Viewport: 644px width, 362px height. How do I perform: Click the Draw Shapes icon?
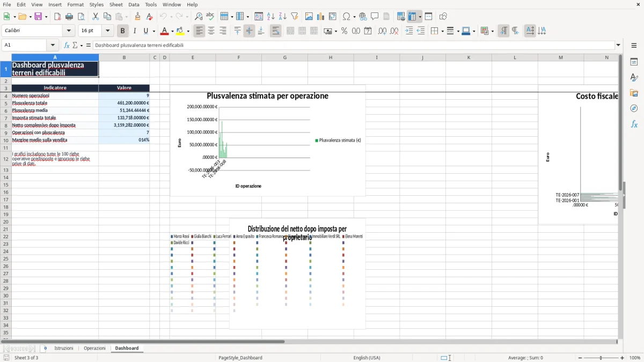click(443, 17)
